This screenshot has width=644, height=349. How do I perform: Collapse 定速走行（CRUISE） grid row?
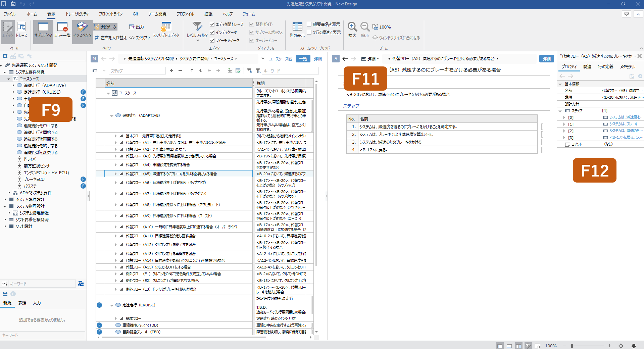click(x=112, y=305)
